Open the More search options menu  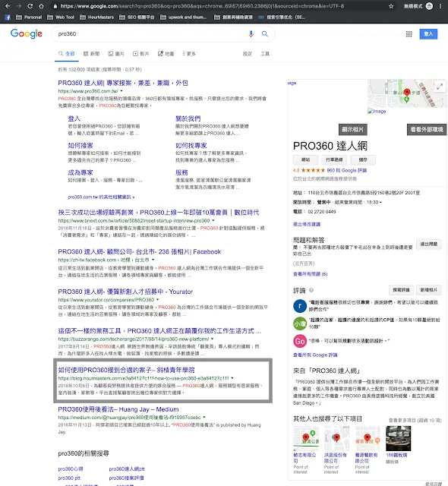click(189, 54)
